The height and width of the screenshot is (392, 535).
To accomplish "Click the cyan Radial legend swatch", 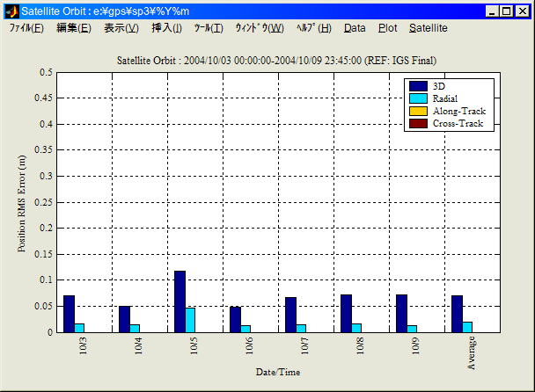I will click(418, 98).
